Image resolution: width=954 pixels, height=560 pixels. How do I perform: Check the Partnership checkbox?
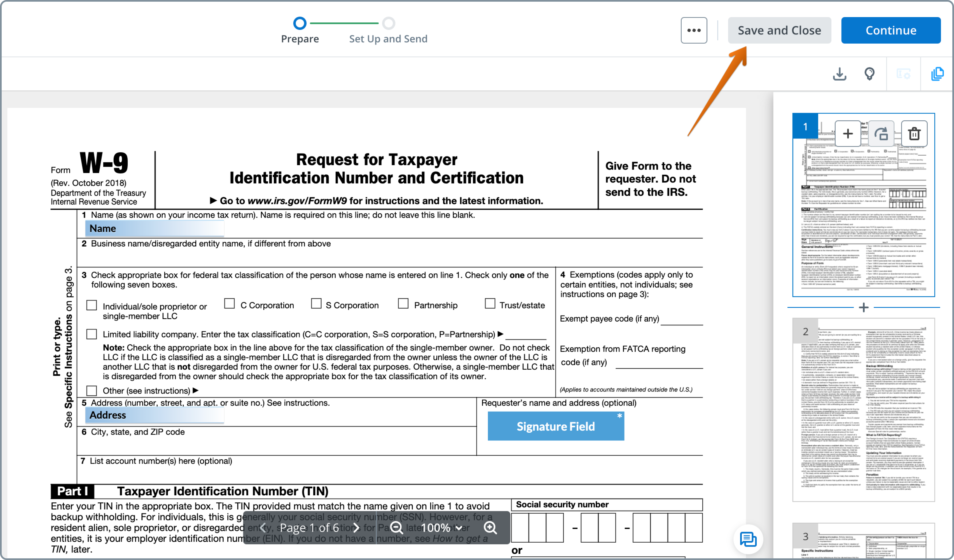coord(403,303)
